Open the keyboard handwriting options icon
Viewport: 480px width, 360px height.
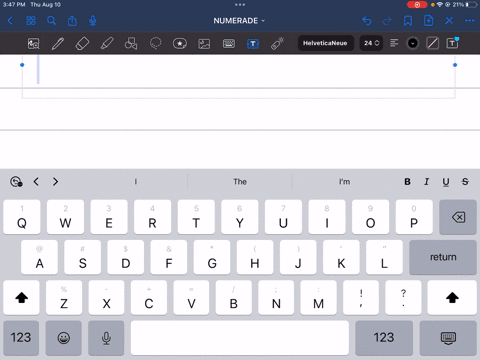pos(16,182)
